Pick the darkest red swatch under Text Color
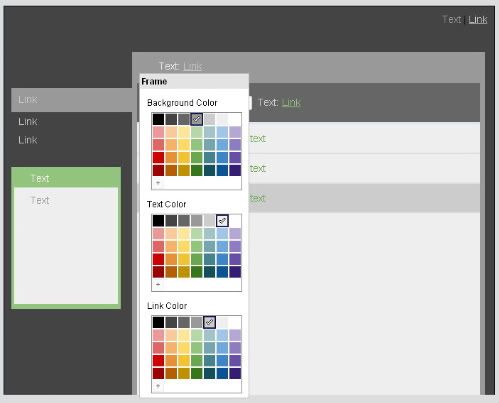Viewport: 499px width, 403px height. tap(158, 272)
